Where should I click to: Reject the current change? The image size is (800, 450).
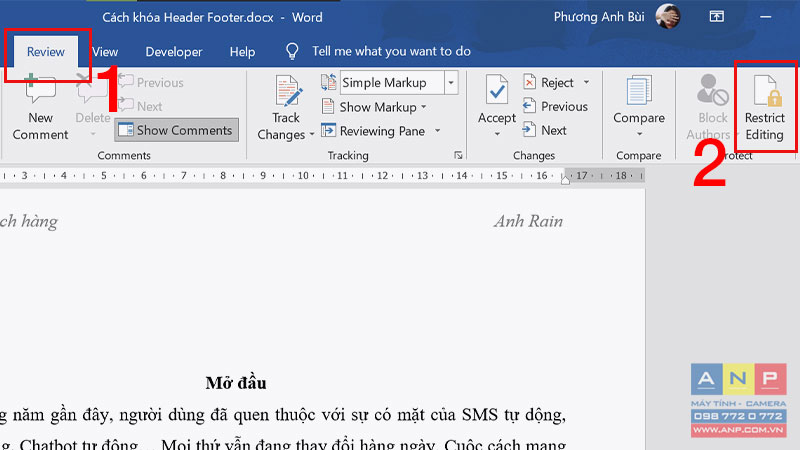tap(549, 82)
